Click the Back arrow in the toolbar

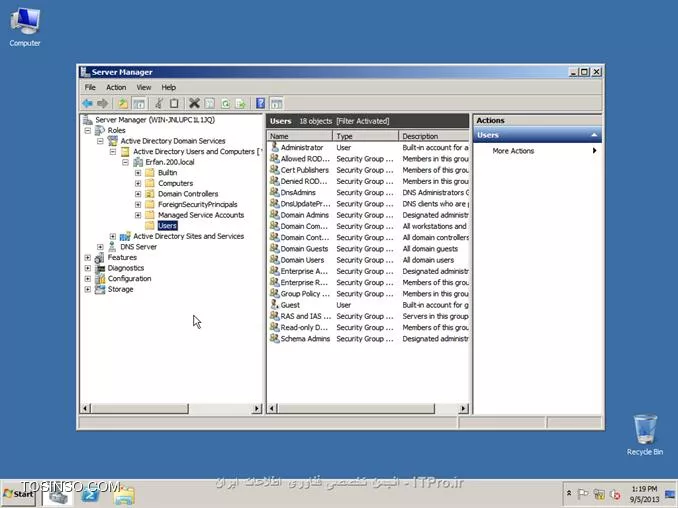[x=88, y=103]
